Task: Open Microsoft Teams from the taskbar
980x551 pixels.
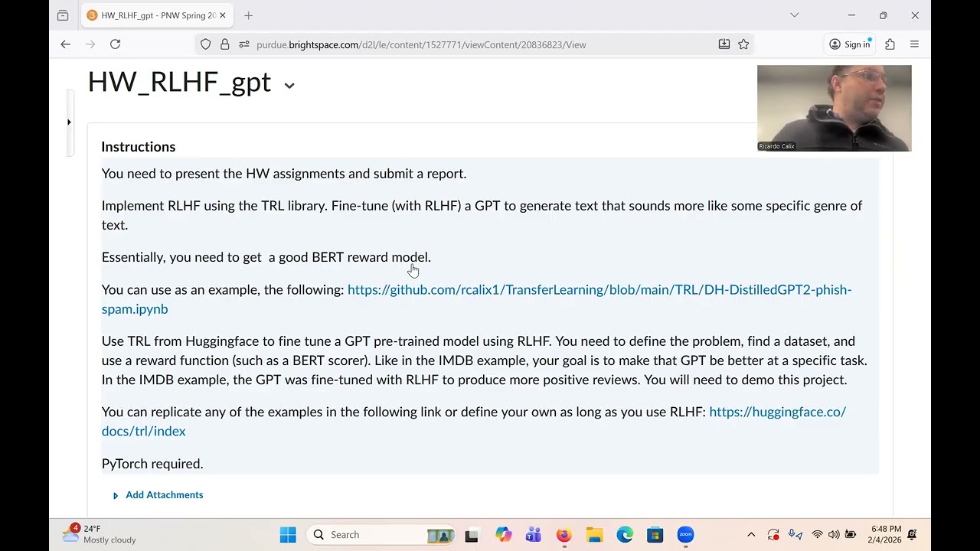Action: click(x=534, y=535)
